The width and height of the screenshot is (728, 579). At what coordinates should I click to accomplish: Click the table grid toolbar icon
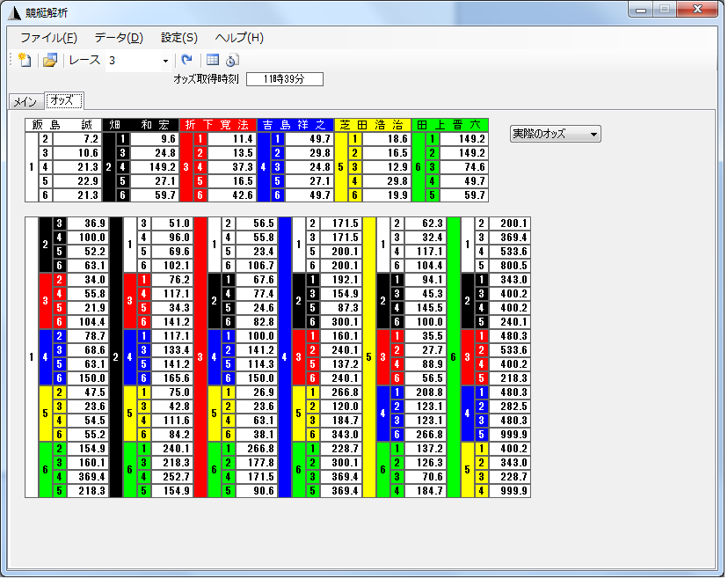213,61
